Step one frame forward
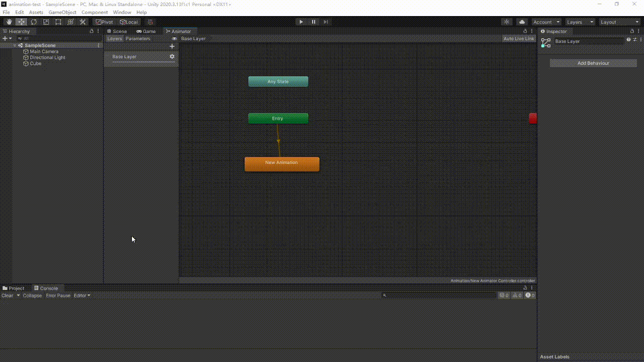This screenshot has height=362, width=644. click(326, 22)
